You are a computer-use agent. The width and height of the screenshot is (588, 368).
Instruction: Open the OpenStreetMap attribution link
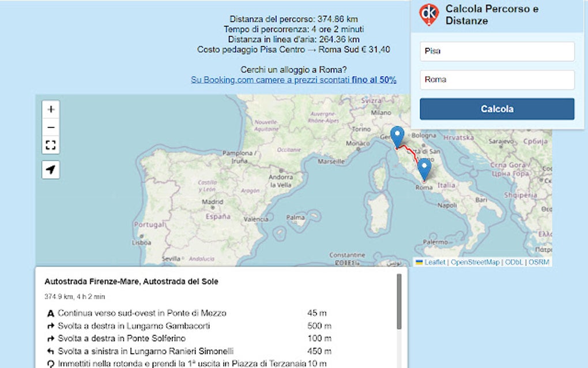[474, 261]
